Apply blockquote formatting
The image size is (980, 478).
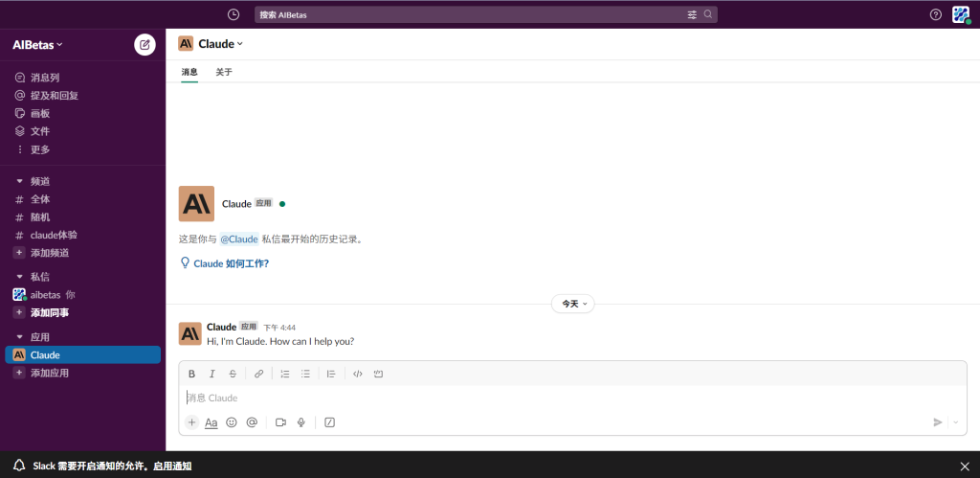[331, 375]
